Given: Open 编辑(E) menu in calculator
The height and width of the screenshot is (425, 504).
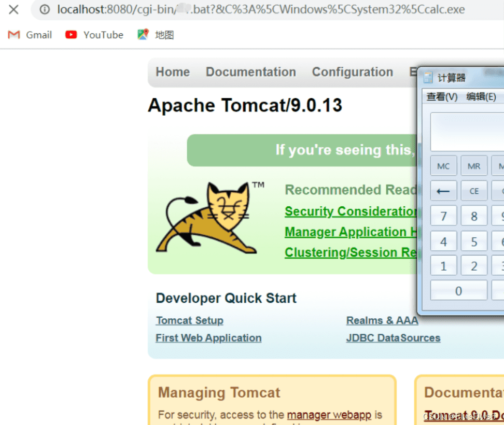Looking at the screenshot, I should pyautogui.click(x=481, y=96).
